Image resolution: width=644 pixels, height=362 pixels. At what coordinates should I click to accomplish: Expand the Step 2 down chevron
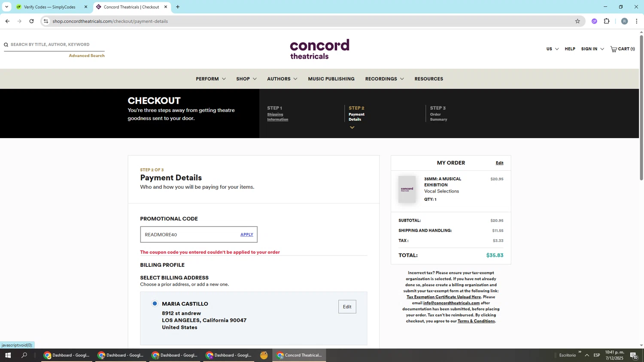(352, 127)
